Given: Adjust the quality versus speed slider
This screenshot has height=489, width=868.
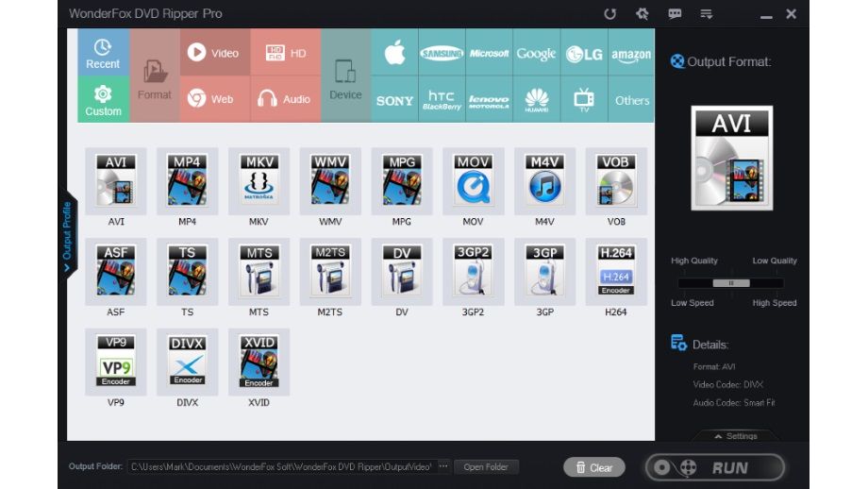Looking at the screenshot, I should coord(730,282).
